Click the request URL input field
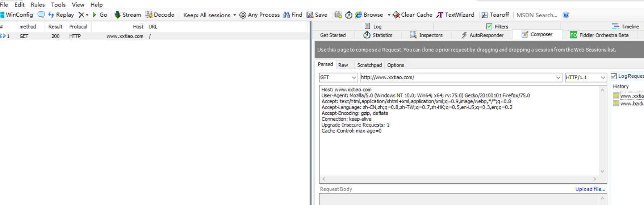This screenshot has width=644, height=205. [457, 77]
